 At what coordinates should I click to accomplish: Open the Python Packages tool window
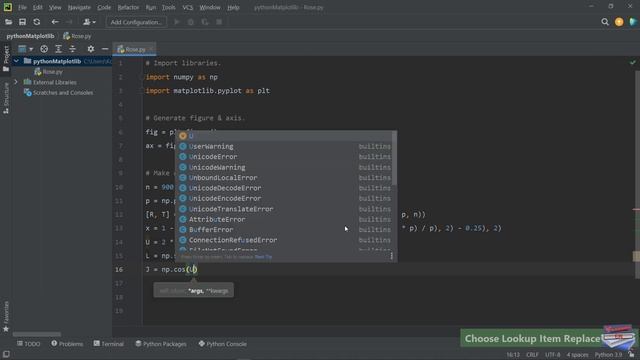tap(160, 344)
